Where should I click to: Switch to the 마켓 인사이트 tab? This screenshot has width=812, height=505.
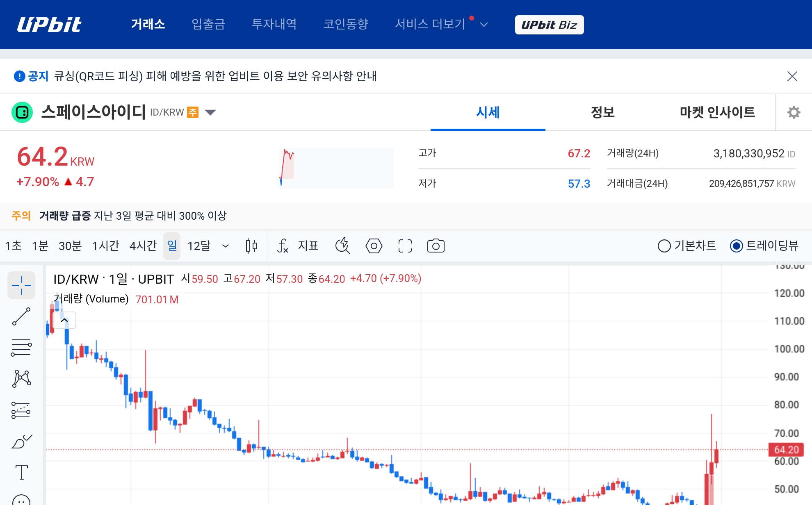[717, 112]
